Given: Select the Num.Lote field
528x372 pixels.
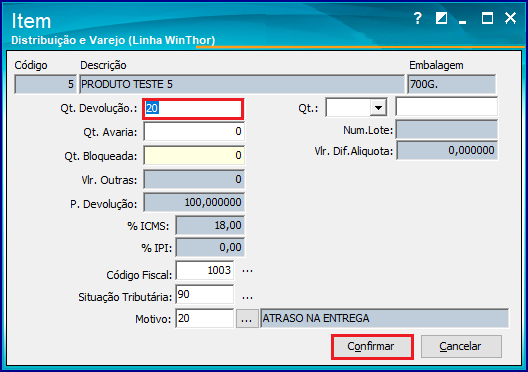Looking at the screenshot, I should click(x=447, y=130).
